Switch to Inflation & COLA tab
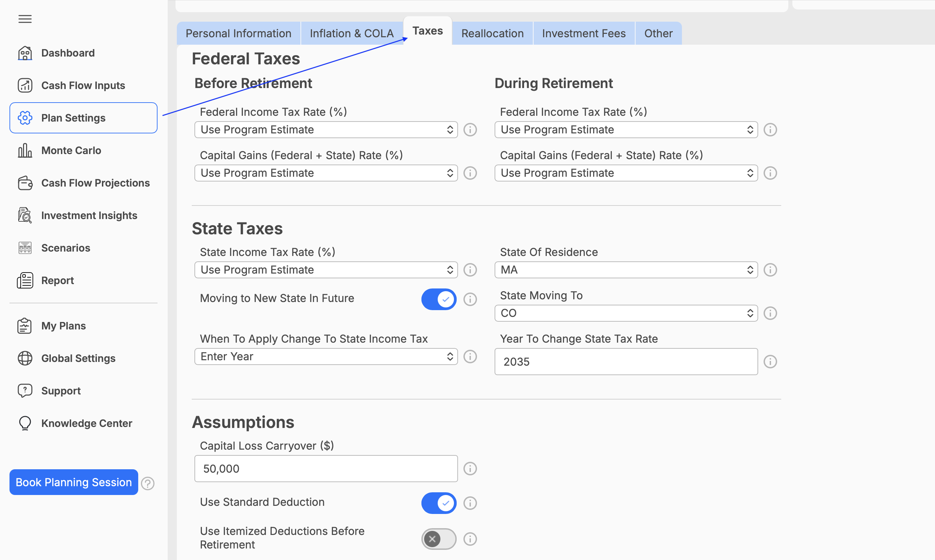935x560 pixels. coord(352,33)
